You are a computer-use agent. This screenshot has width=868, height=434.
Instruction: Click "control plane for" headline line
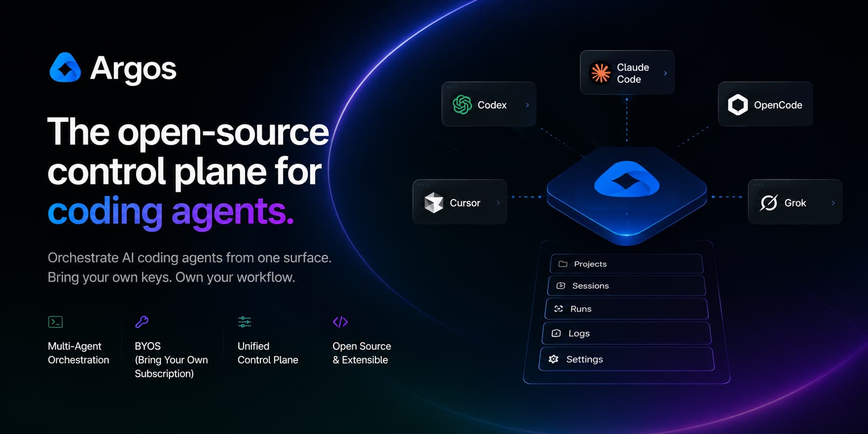tap(184, 172)
